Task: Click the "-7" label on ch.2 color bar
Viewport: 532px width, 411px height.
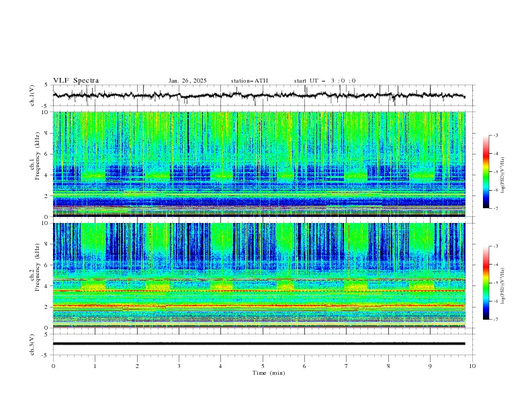Action: (495, 320)
